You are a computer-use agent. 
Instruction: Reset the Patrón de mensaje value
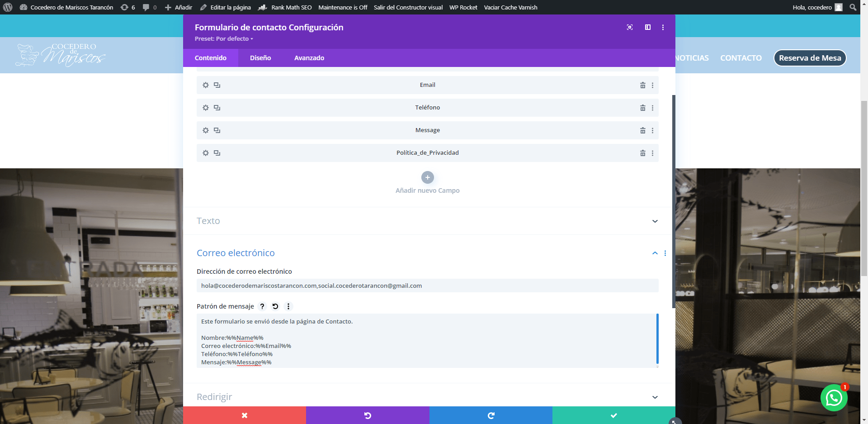[x=275, y=306]
